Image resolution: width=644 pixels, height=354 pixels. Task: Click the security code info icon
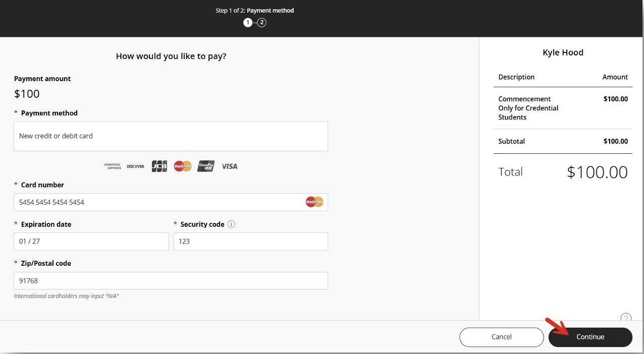(231, 224)
